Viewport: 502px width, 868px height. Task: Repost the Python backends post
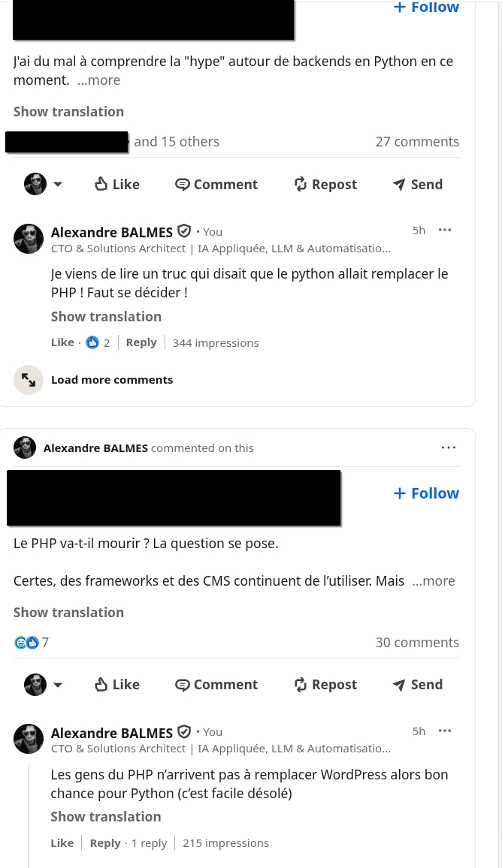point(325,185)
